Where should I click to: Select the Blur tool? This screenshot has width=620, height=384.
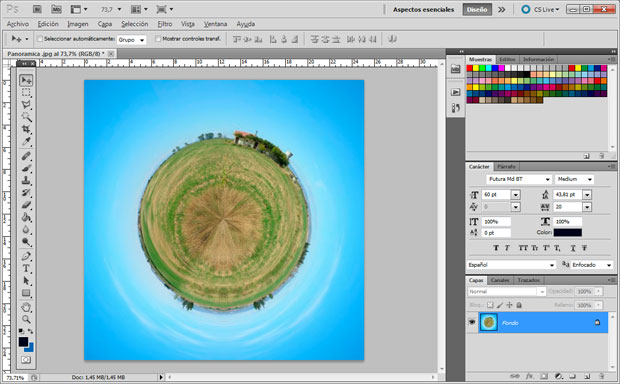click(26, 229)
